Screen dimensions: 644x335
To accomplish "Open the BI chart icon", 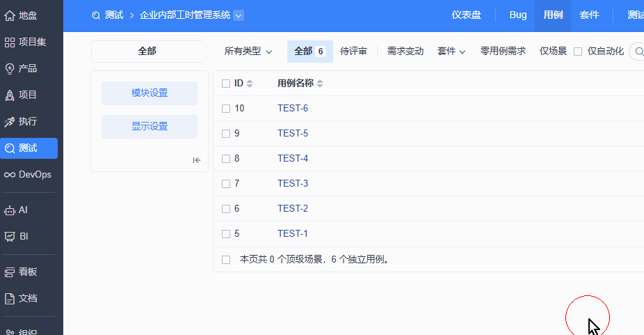I will click(10, 237).
